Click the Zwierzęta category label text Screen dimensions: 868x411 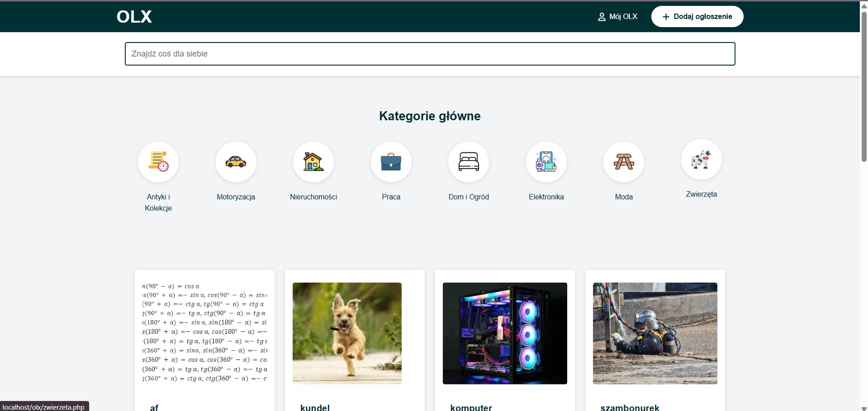click(701, 194)
